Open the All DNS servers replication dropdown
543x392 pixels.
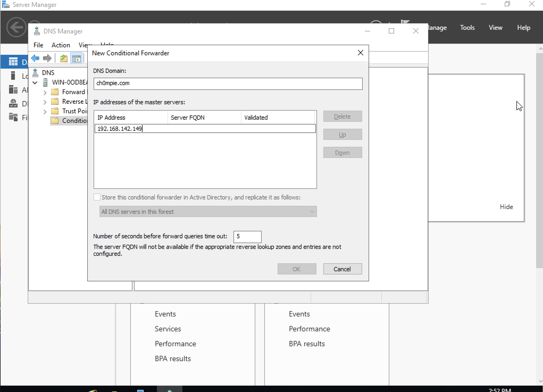tap(208, 212)
